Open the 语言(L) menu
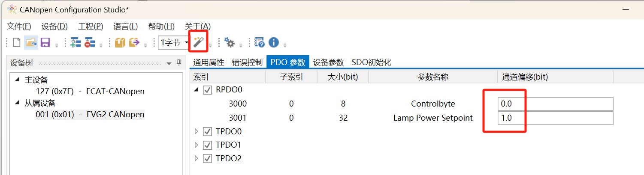Image resolution: width=644 pixels, height=175 pixels. point(126,26)
